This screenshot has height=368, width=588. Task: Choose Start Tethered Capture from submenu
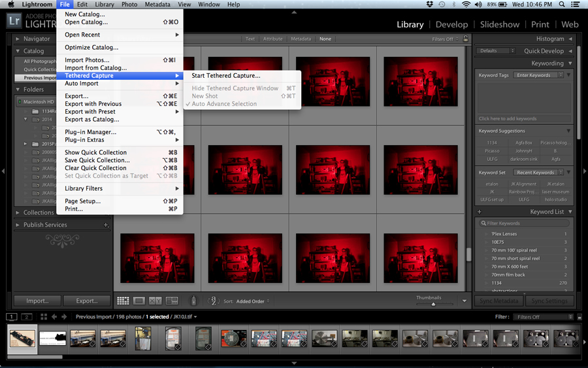coord(225,76)
